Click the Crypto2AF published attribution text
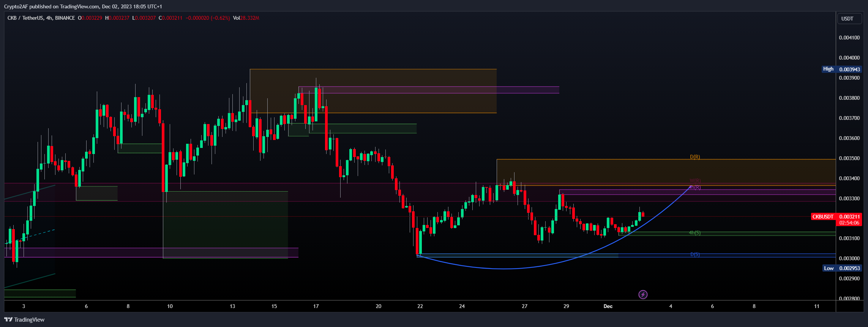Viewport: 868px width, 327px height. click(83, 6)
